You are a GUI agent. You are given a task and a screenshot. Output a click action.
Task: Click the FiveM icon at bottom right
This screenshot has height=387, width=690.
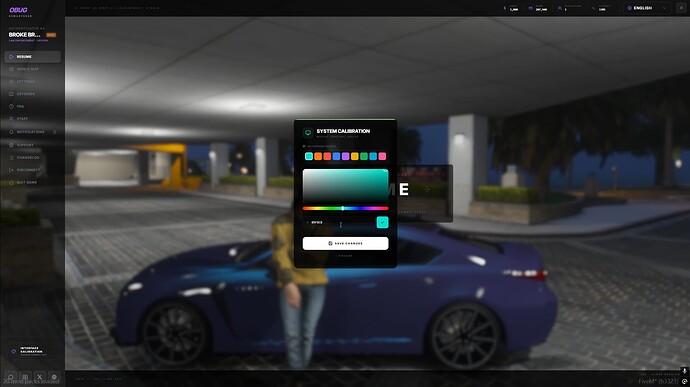(685, 381)
